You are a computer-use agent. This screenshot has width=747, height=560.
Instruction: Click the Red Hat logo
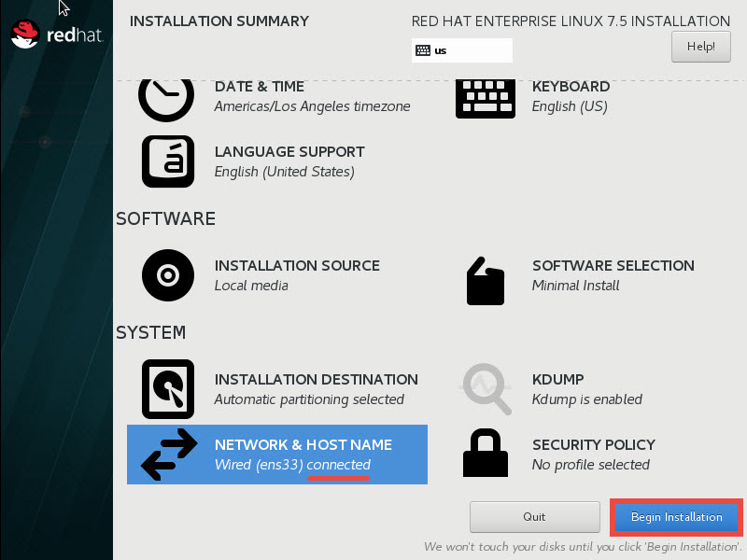pyautogui.click(x=56, y=35)
